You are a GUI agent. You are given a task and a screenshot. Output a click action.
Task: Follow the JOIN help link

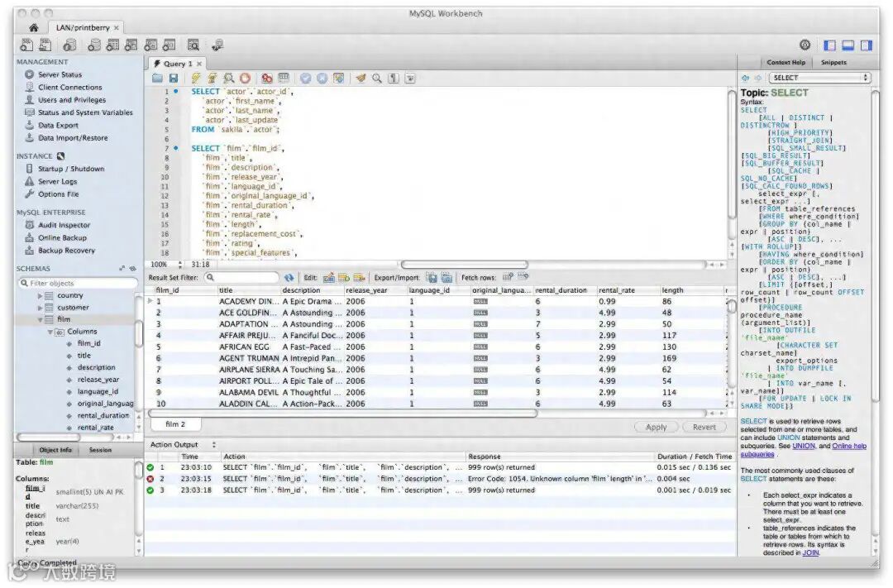(x=810, y=552)
